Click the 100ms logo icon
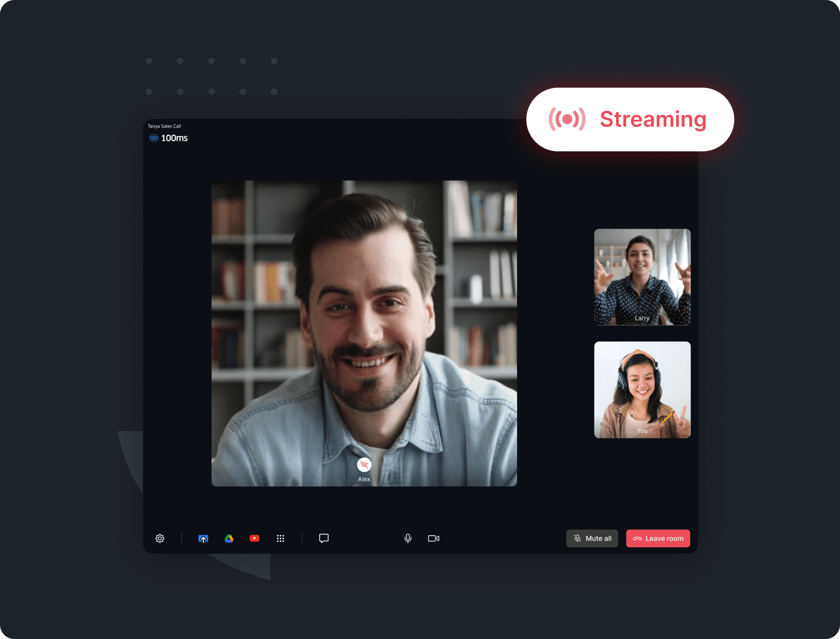Screen dimensions: 840x639 click(x=154, y=138)
